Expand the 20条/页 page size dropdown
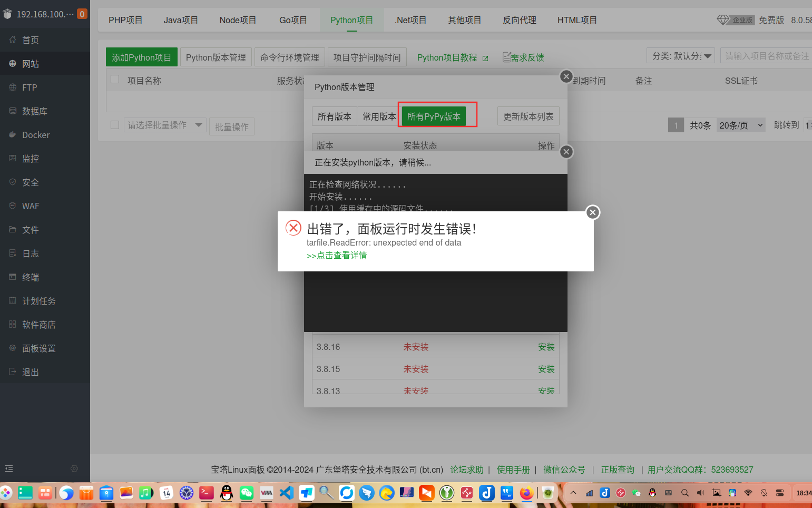Image resolution: width=812 pixels, height=508 pixels. point(741,125)
